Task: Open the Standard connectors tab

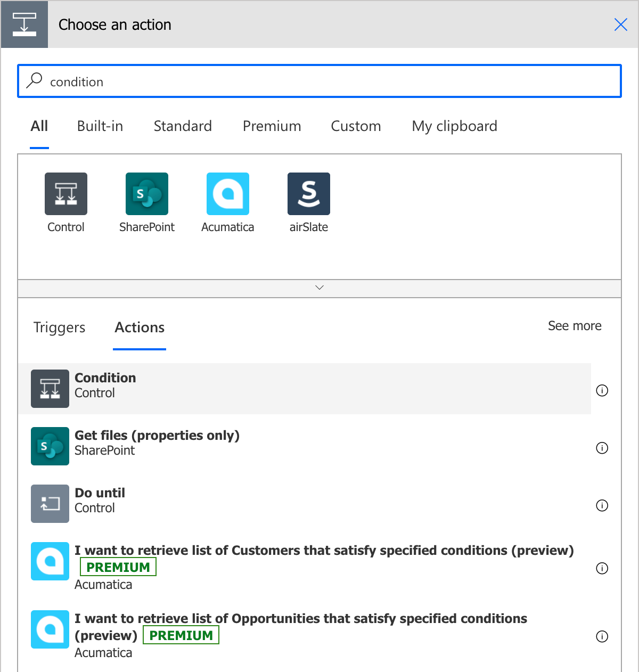Action: click(x=183, y=126)
